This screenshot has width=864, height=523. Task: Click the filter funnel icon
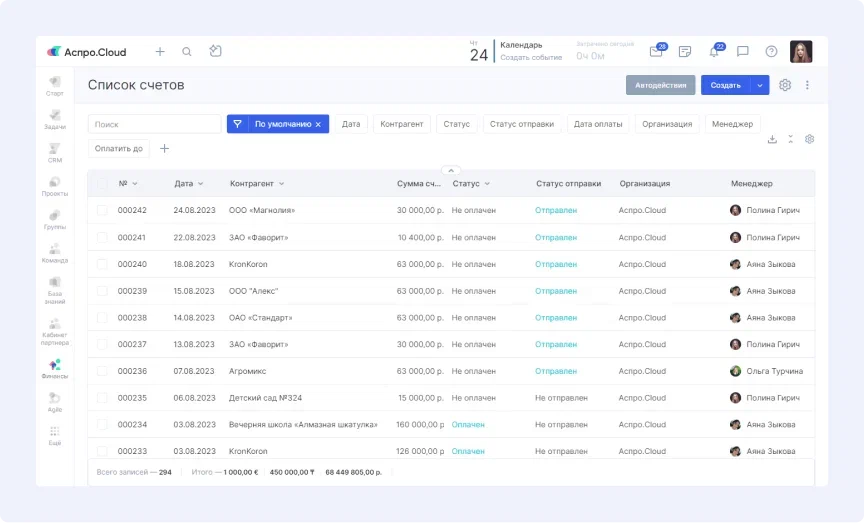[237, 124]
